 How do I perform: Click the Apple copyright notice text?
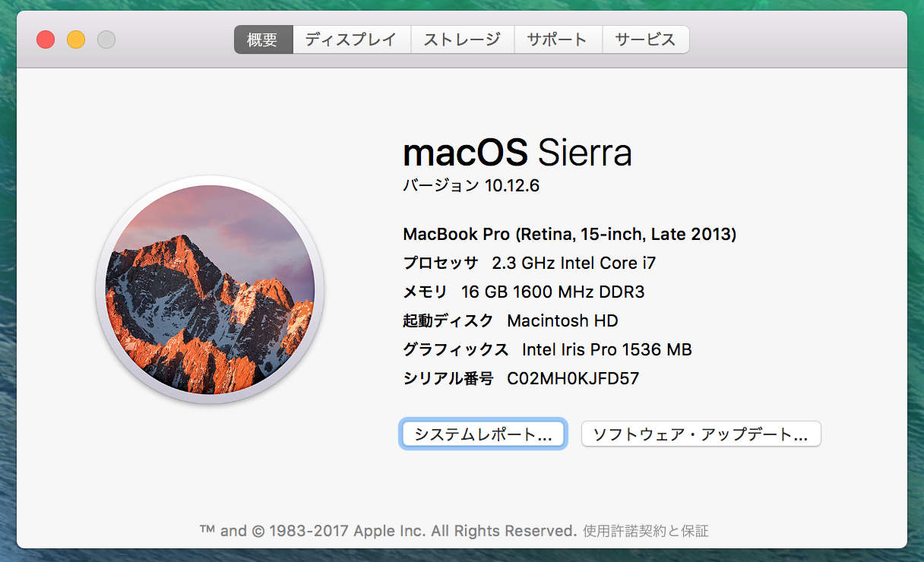coord(388,530)
